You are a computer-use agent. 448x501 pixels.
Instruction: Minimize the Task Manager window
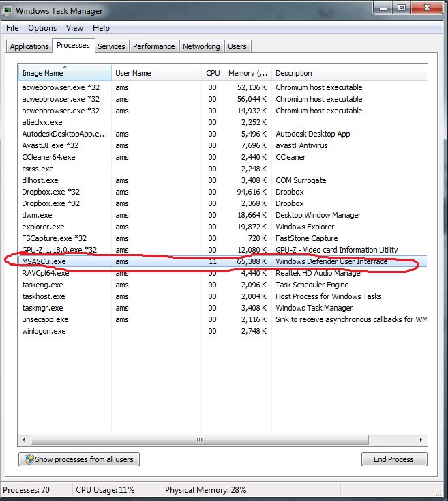click(x=383, y=8)
